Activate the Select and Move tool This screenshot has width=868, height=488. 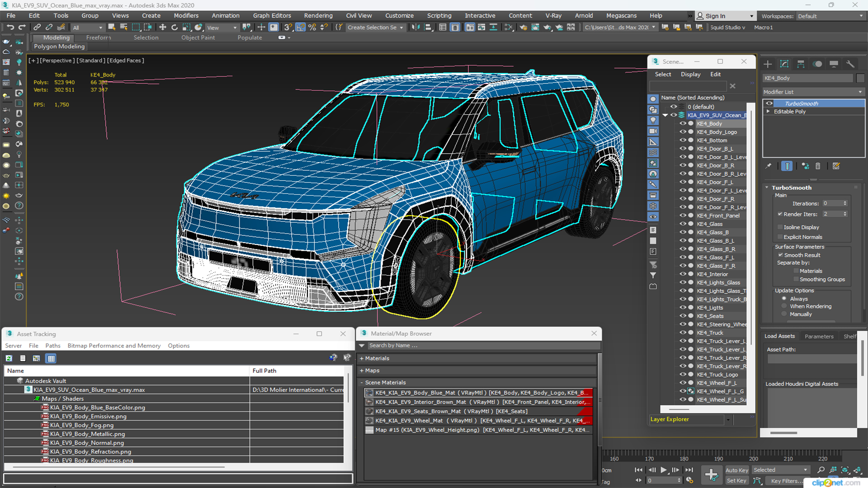point(163,28)
